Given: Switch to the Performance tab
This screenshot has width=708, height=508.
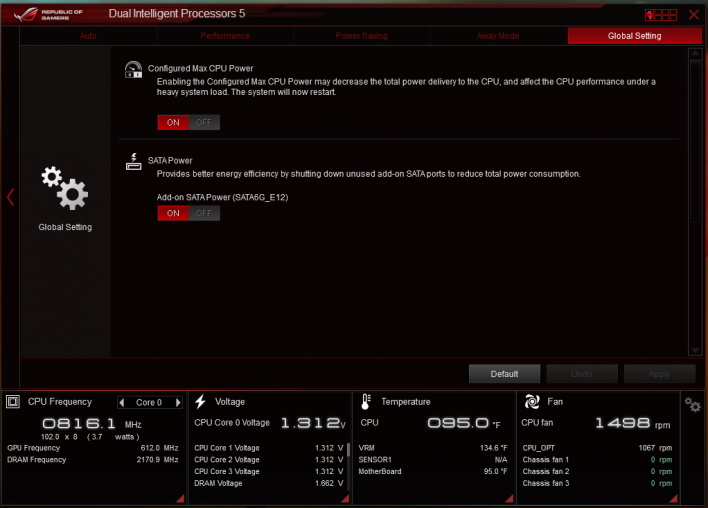Looking at the screenshot, I should 225,36.
